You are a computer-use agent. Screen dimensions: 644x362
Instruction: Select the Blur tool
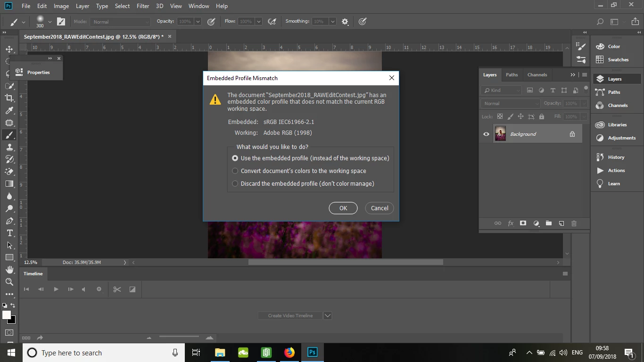coord(9,196)
